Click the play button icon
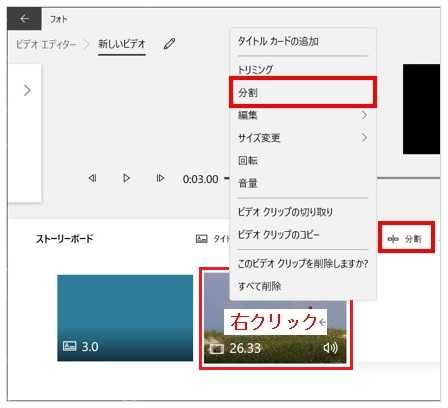The height and width of the screenshot is (408, 448). [126, 178]
